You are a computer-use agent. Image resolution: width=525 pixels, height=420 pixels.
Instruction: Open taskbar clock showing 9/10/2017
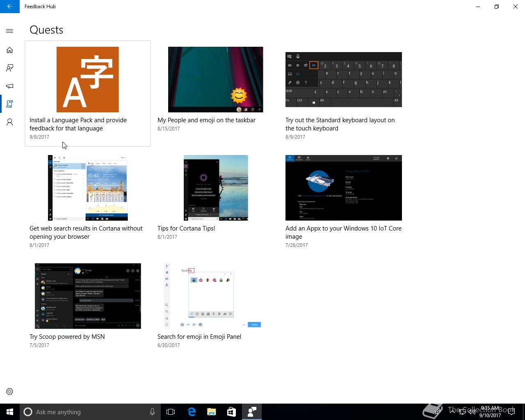[490, 412]
